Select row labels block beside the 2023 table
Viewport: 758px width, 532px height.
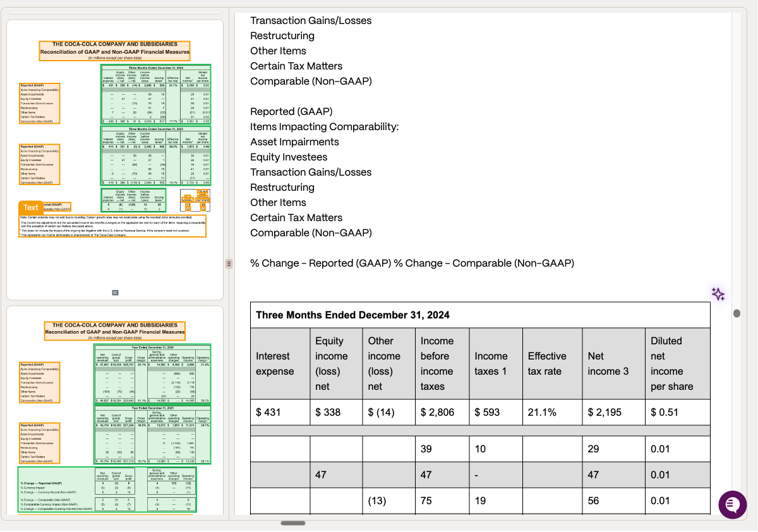40,165
